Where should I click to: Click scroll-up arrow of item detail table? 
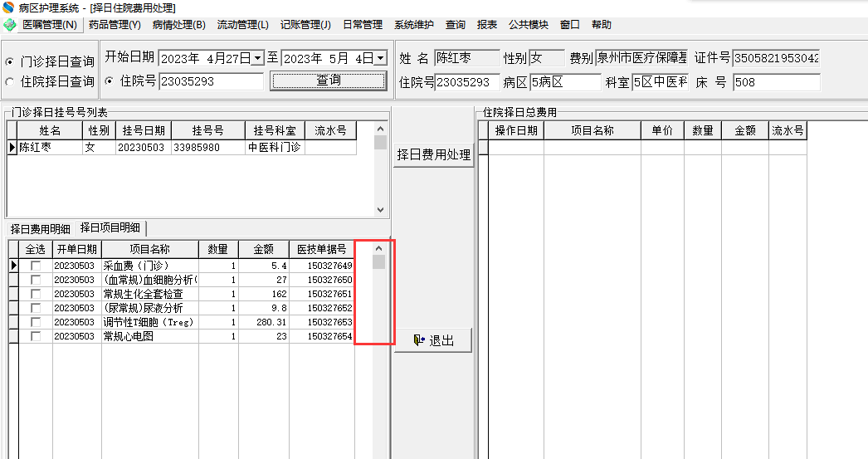point(378,249)
